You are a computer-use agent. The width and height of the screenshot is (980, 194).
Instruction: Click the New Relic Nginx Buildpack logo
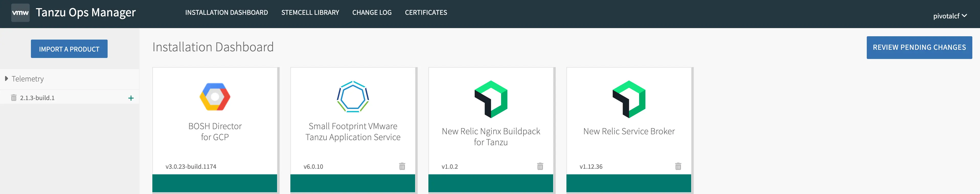[490, 99]
